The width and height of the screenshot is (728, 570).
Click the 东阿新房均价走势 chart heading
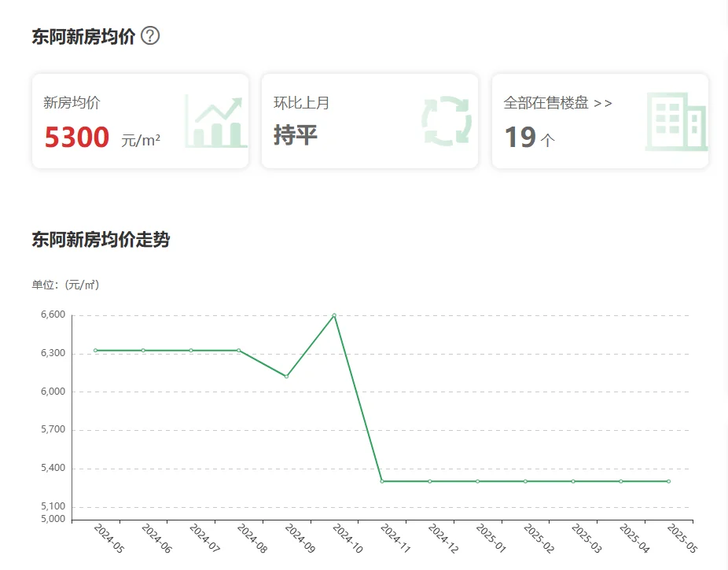(x=101, y=240)
